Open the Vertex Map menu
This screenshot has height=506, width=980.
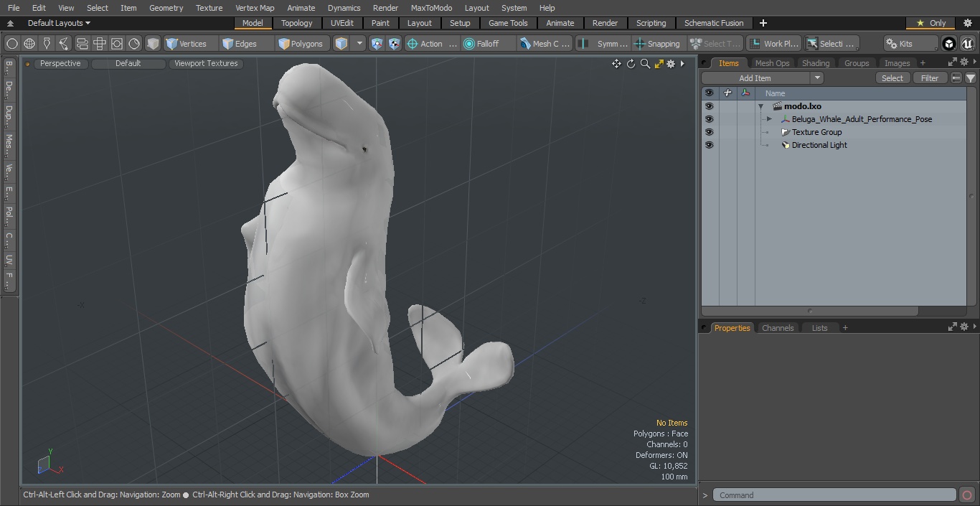point(255,8)
